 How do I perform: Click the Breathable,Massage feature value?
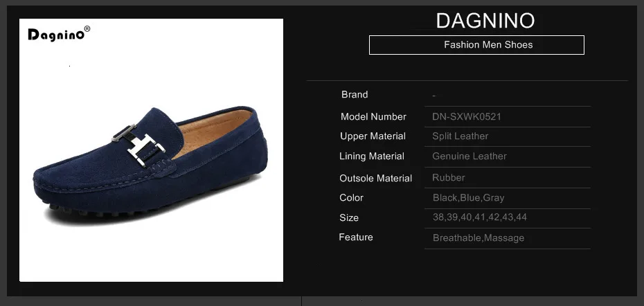pyautogui.click(x=478, y=238)
